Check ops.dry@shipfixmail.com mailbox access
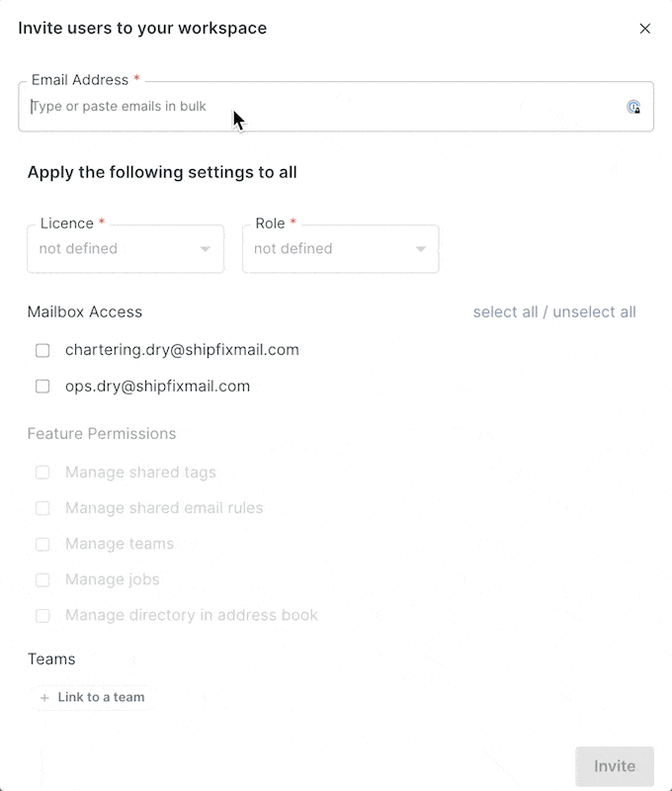The height and width of the screenshot is (791, 672). [42, 387]
